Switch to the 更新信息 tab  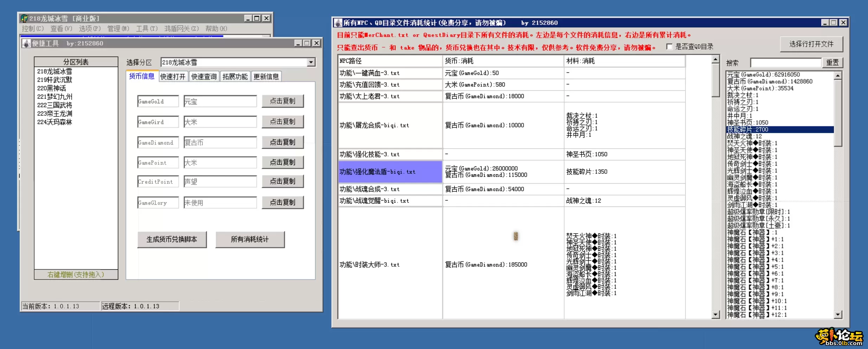pyautogui.click(x=266, y=77)
